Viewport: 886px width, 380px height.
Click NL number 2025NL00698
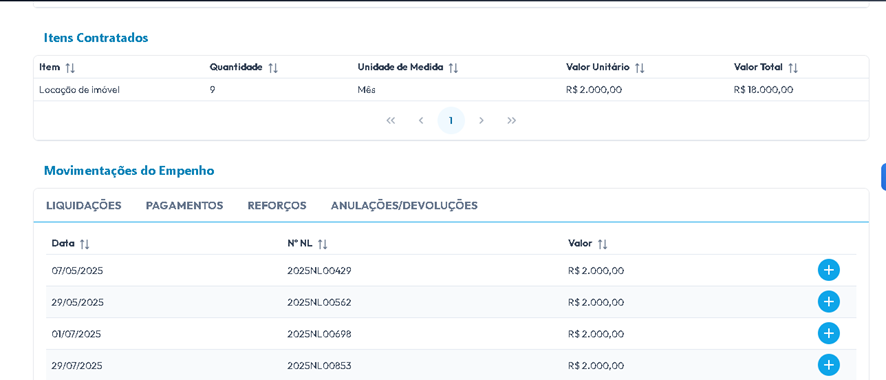coord(319,334)
